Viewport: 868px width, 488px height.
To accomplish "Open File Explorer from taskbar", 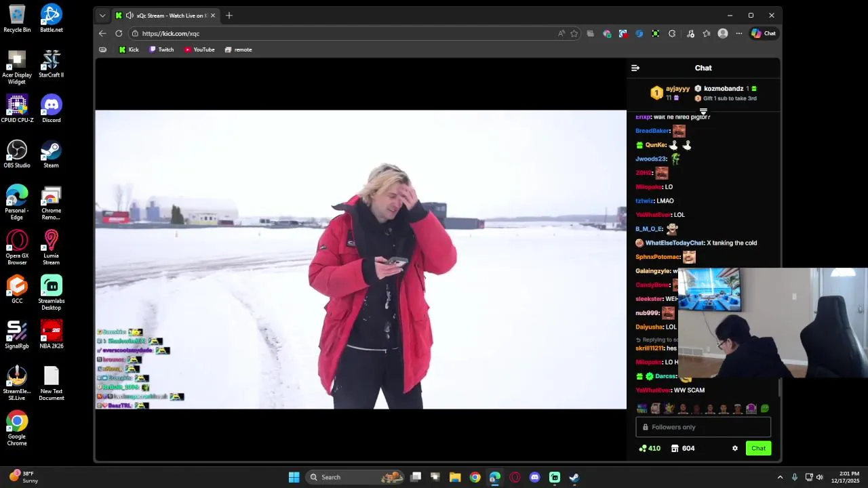I will [455, 477].
